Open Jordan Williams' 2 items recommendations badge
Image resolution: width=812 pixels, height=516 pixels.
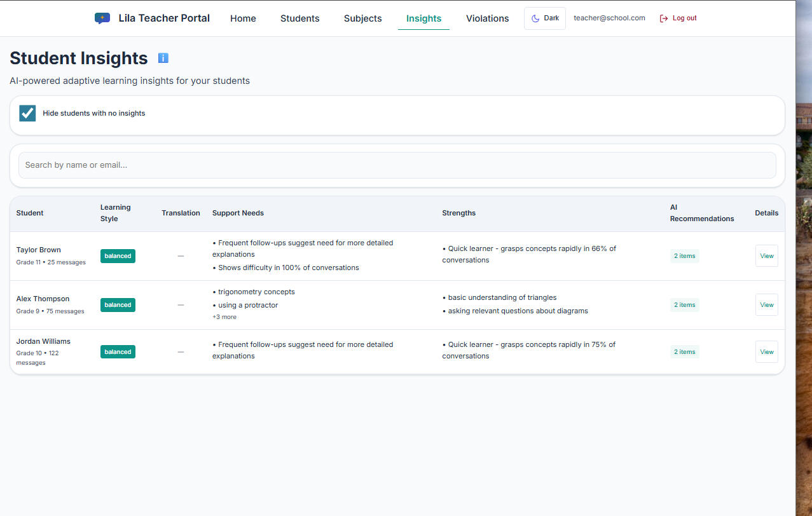click(x=684, y=352)
